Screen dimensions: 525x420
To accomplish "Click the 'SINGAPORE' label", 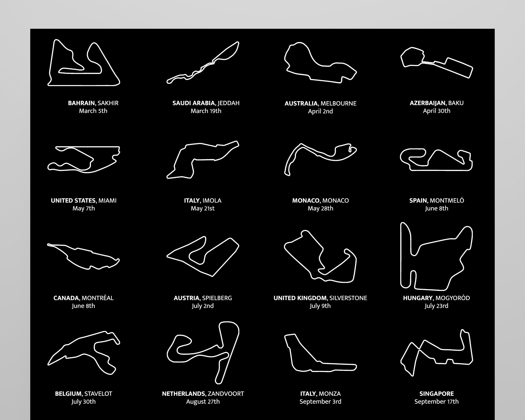I will (437, 394).
